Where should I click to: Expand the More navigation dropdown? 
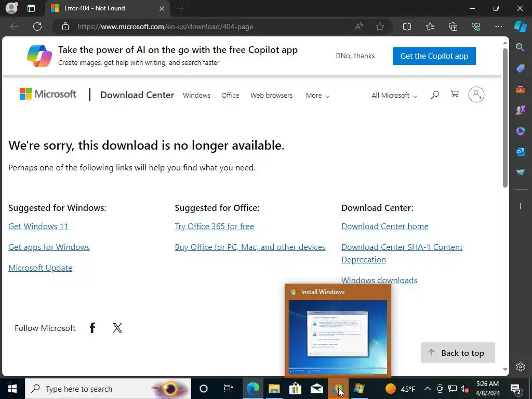tap(317, 96)
